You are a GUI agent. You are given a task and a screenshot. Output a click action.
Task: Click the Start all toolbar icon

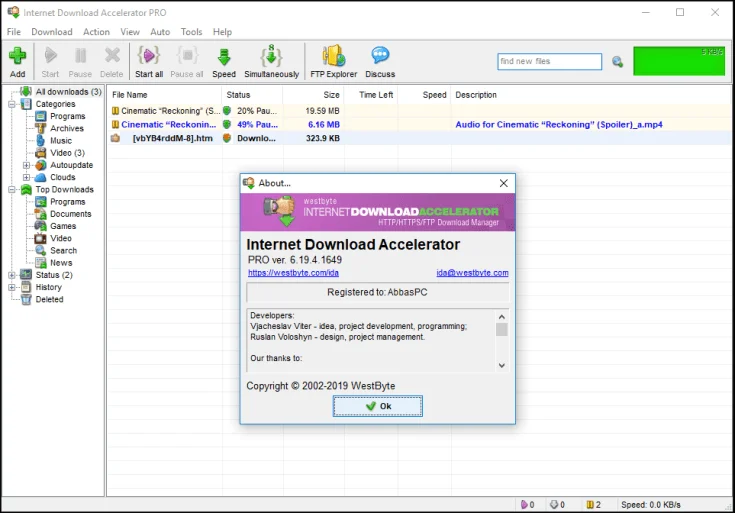[149, 61]
